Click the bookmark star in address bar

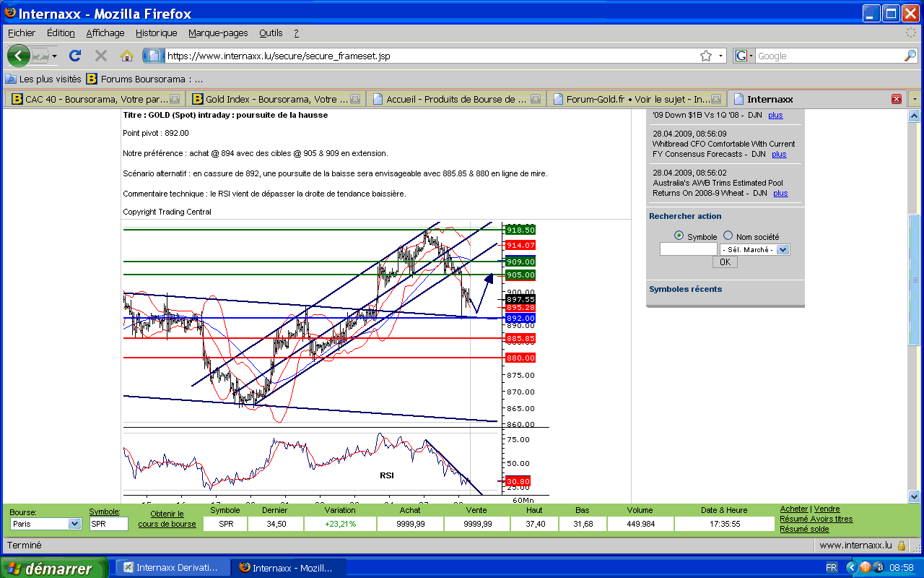pos(705,56)
